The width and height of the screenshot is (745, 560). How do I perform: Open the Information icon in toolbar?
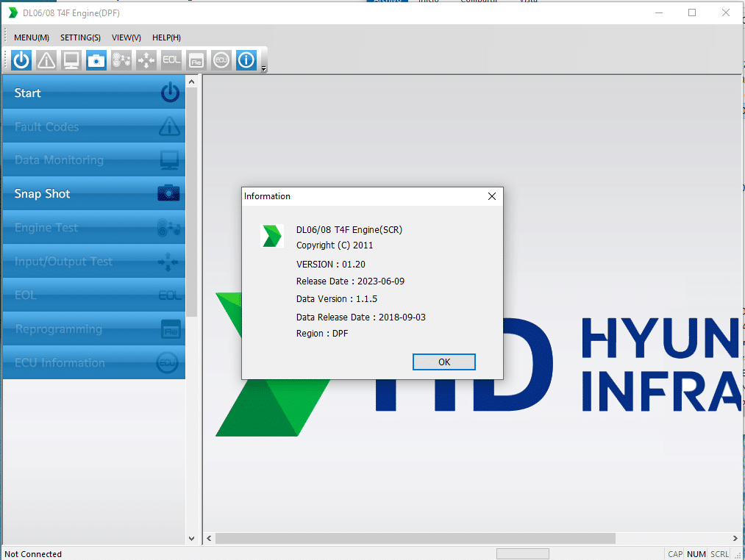tap(246, 60)
